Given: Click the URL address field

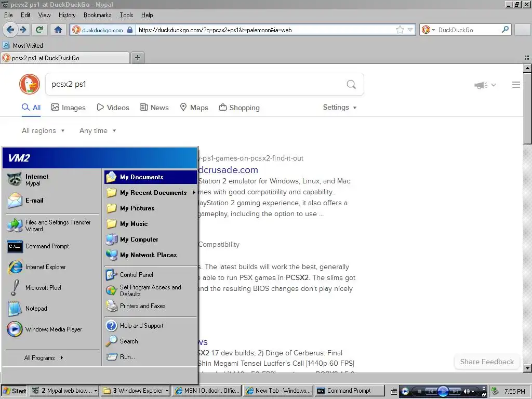Looking at the screenshot, I should (264, 30).
